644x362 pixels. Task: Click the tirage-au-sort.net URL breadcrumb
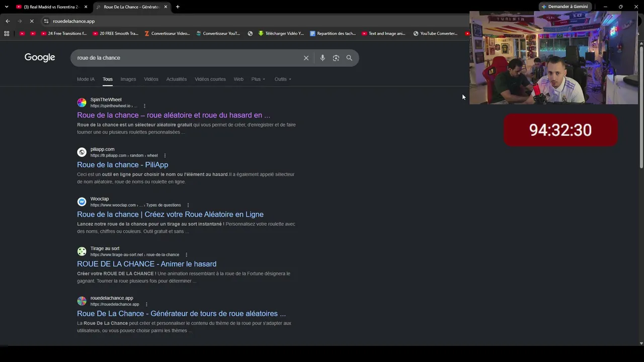click(135, 255)
